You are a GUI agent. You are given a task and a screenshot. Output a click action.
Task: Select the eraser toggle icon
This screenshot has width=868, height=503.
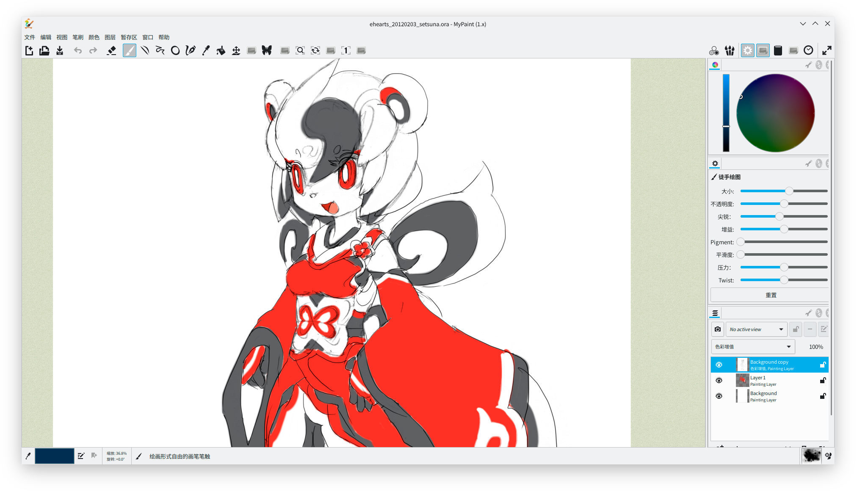[x=111, y=51]
